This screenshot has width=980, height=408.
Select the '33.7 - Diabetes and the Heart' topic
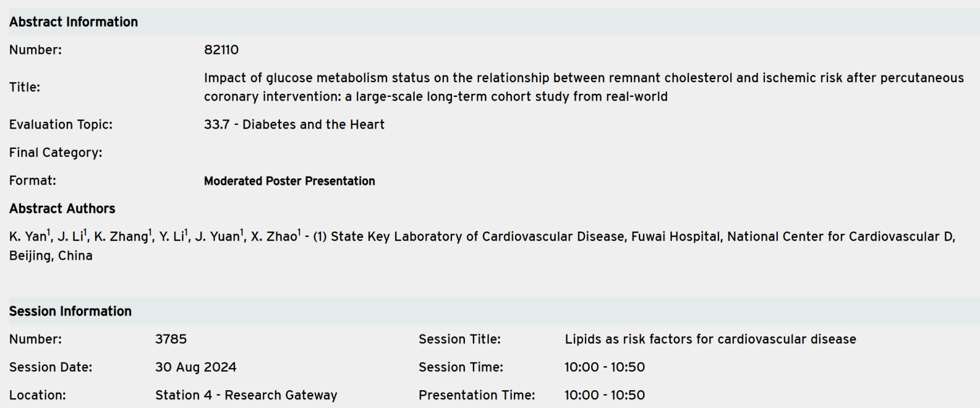pyautogui.click(x=294, y=124)
